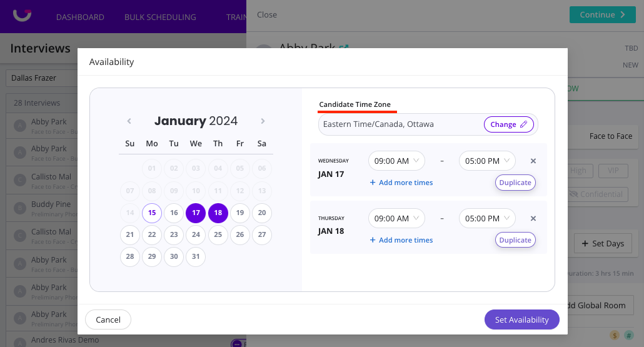Cancel the Availability dialog
The height and width of the screenshot is (347, 644).
[x=108, y=319]
